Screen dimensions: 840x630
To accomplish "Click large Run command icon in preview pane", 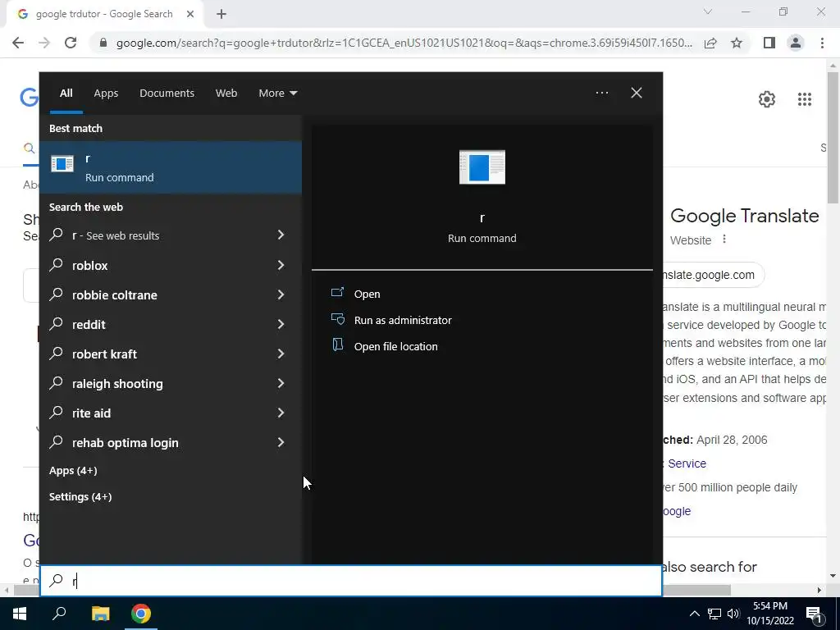I will coord(482,167).
